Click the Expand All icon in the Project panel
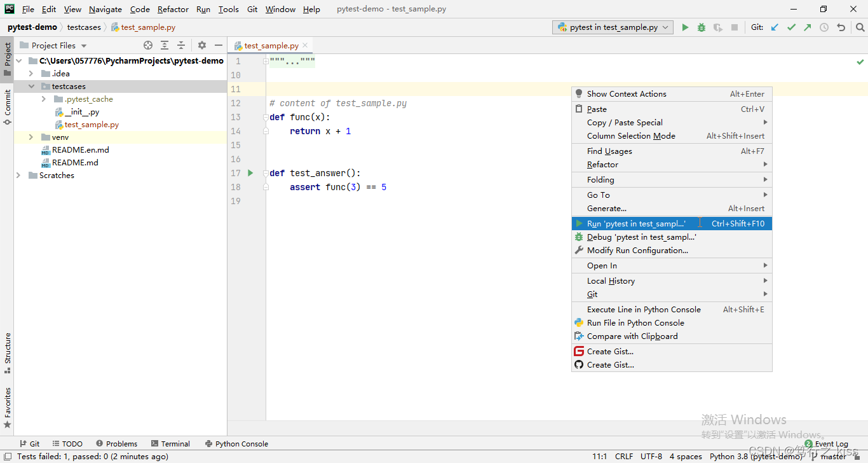 pyautogui.click(x=165, y=45)
